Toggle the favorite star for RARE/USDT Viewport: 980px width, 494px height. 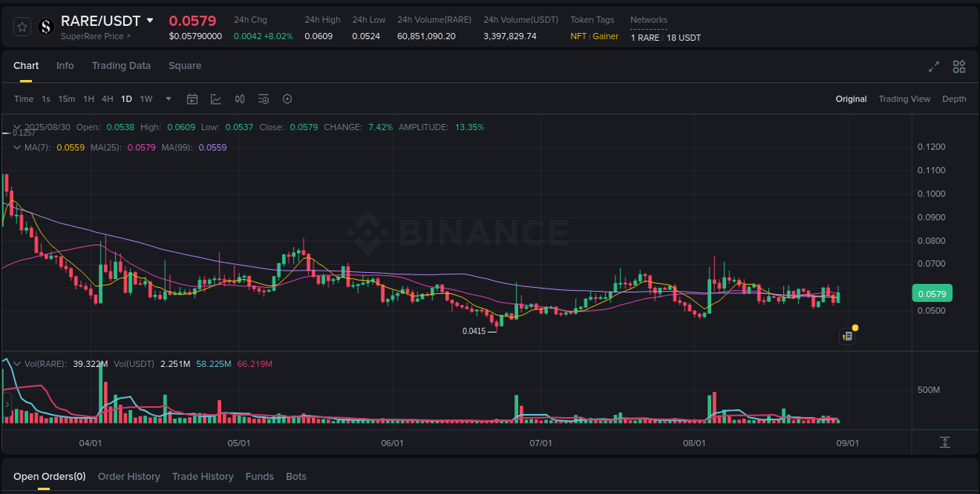(x=21, y=26)
